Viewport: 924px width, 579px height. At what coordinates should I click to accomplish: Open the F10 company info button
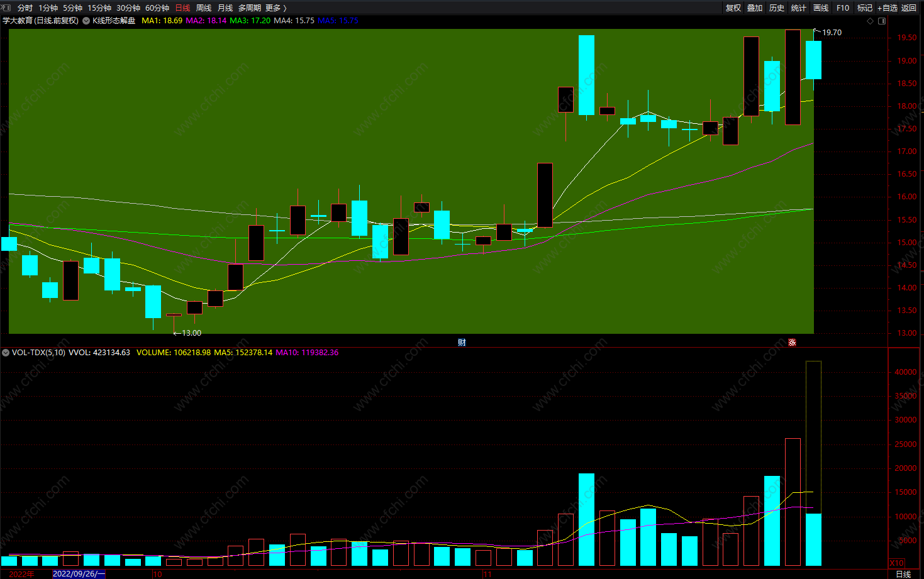[843, 8]
